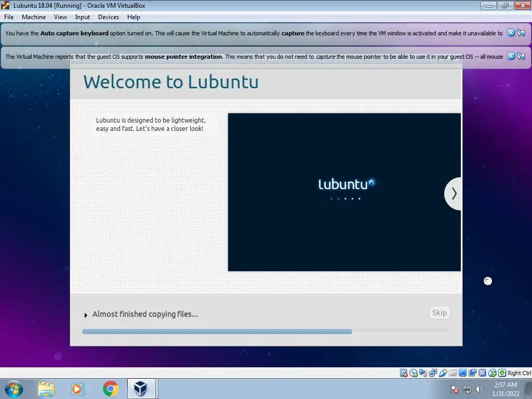Open Windows Explorer from the taskbar

46,389
